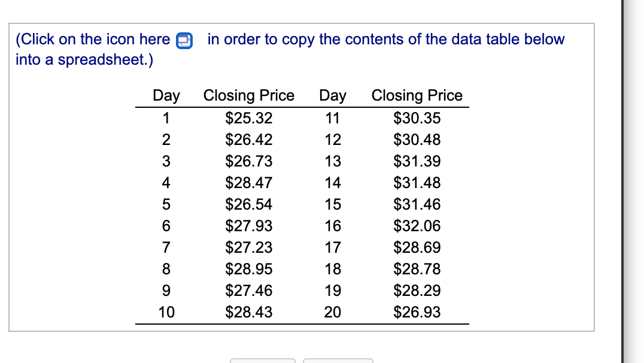Click the right partially visible button below table
Image resolution: width=644 pixels, height=363 pixels.
point(338,361)
